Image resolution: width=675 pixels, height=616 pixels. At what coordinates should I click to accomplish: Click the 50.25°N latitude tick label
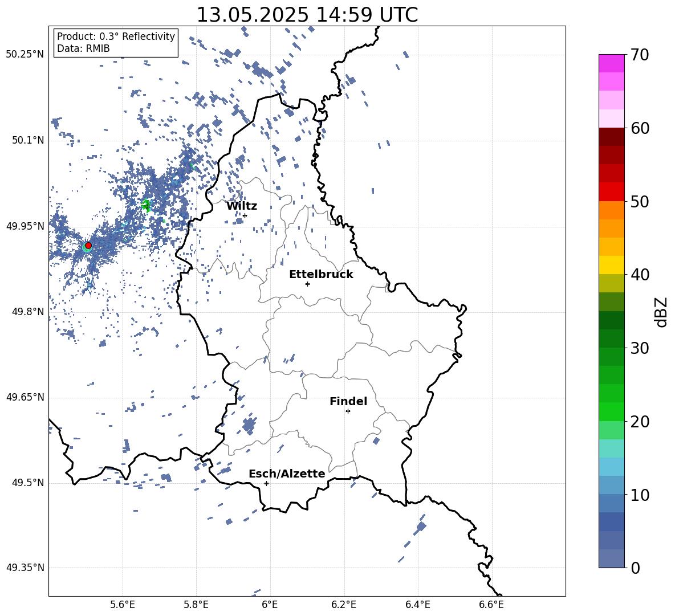click(25, 55)
